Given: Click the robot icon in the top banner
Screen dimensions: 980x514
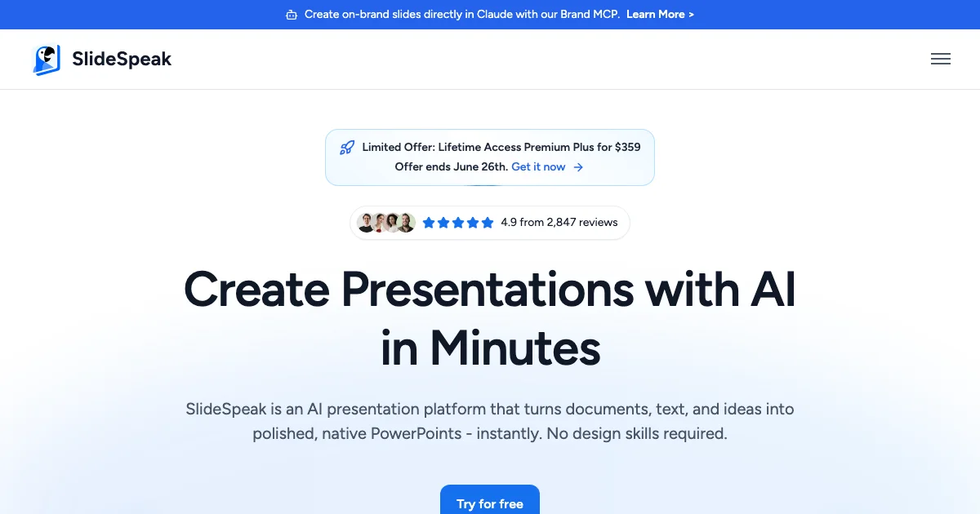Looking at the screenshot, I should 292,15.
